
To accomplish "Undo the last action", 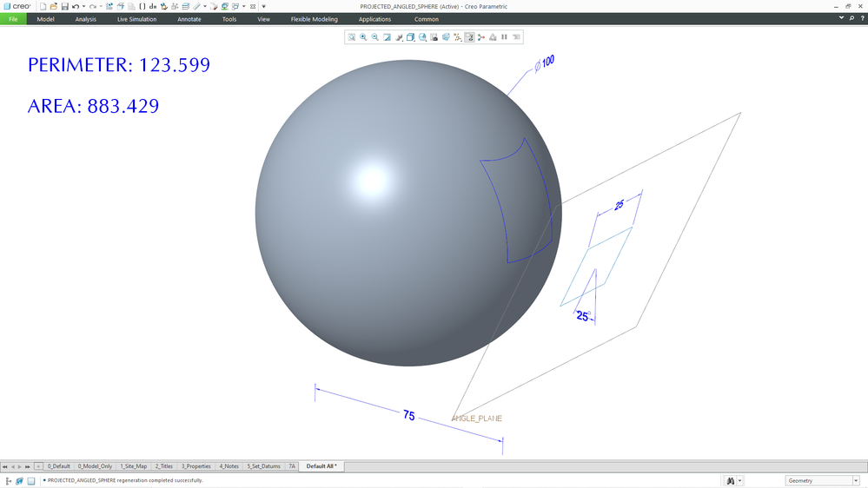I will tap(76, 7).
